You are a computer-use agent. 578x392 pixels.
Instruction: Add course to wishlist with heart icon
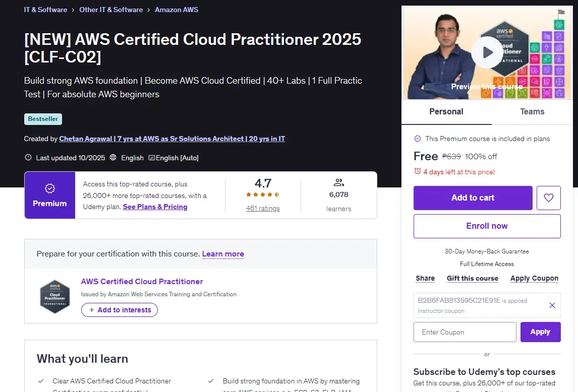point(549,198)
